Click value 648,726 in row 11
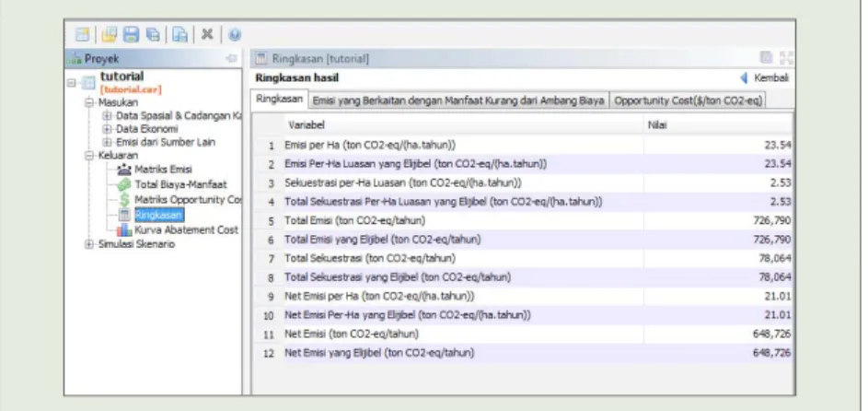 pyautogui.click(x=771, y=334)
